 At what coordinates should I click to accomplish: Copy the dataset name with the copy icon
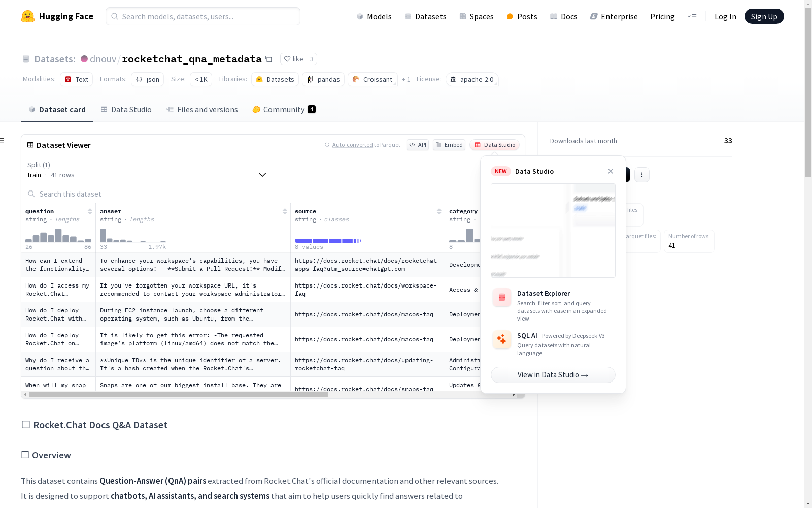pos(269,59)
